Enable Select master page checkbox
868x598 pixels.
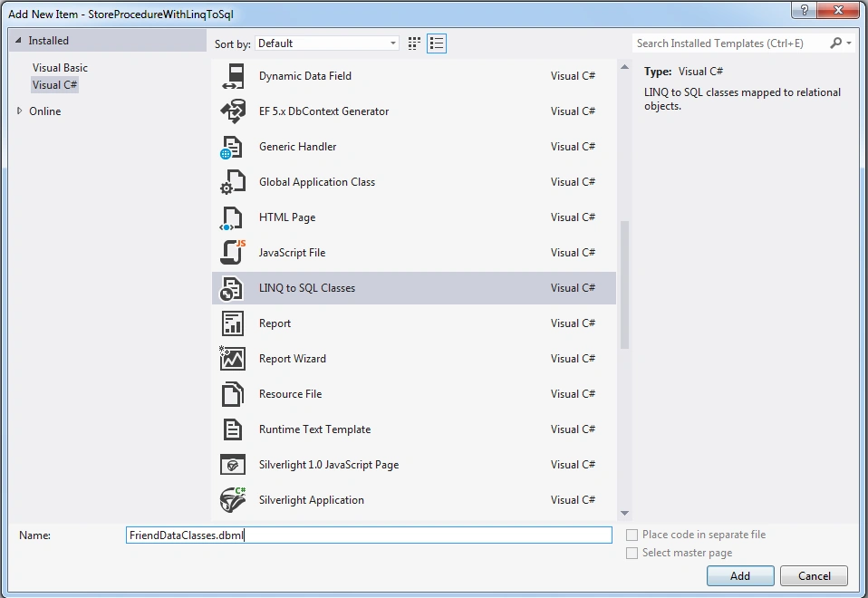click(632, 553)
